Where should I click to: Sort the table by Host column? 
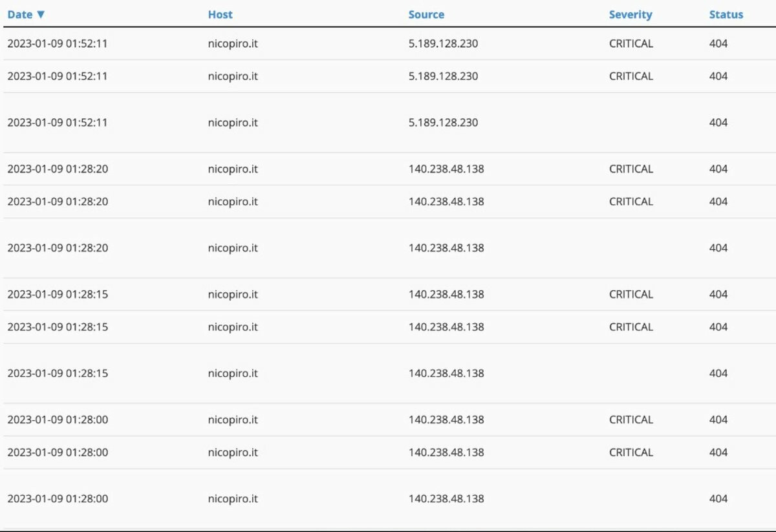tap(220, 14)
